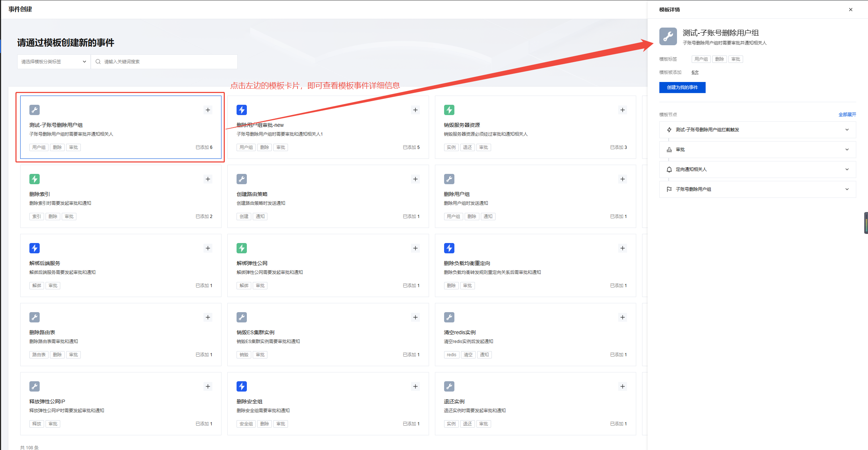
Task: Click plus icon on 销毁服务器资源 card
Action: pyautogui.click(x=622, y=110)
